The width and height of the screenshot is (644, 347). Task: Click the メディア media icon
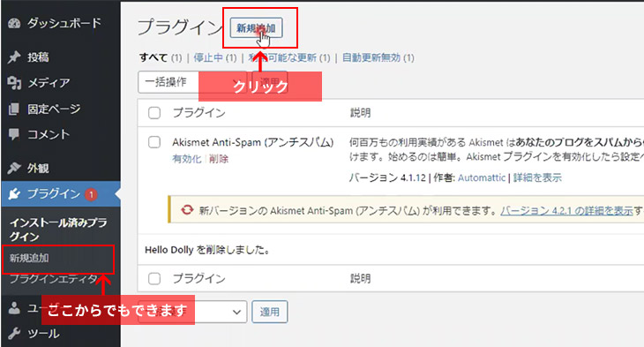[14, 83]
